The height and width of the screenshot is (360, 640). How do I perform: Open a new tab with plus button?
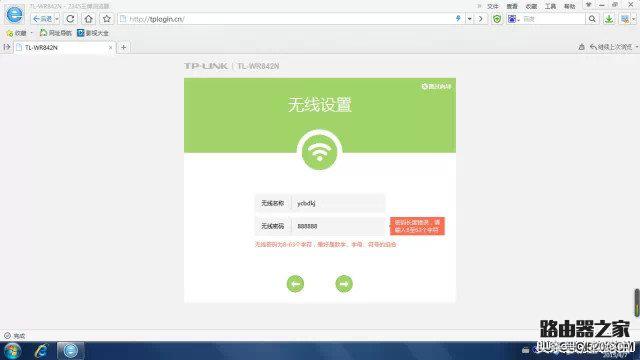pos(124,48)
